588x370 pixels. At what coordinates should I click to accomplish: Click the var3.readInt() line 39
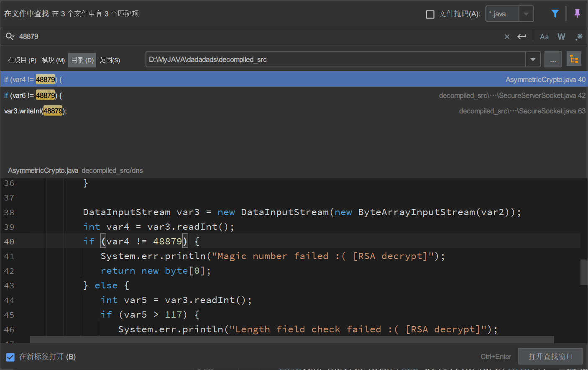coord(159,227)
